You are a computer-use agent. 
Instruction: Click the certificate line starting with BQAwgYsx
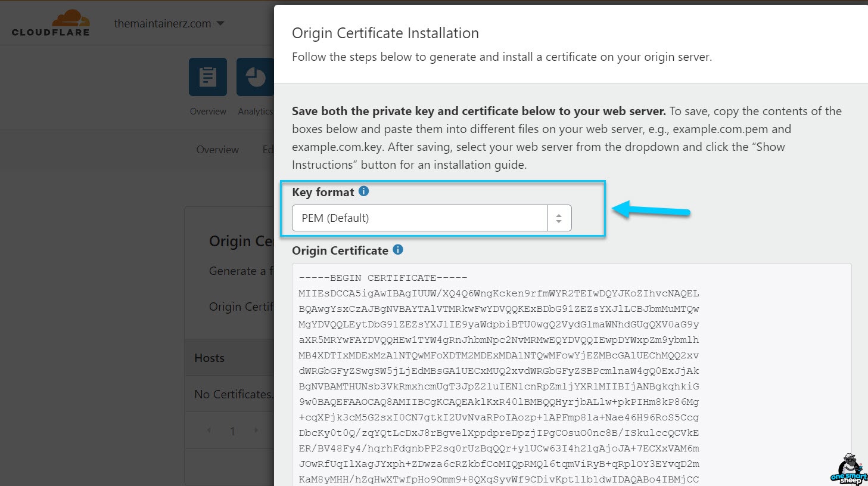point(499,309)
